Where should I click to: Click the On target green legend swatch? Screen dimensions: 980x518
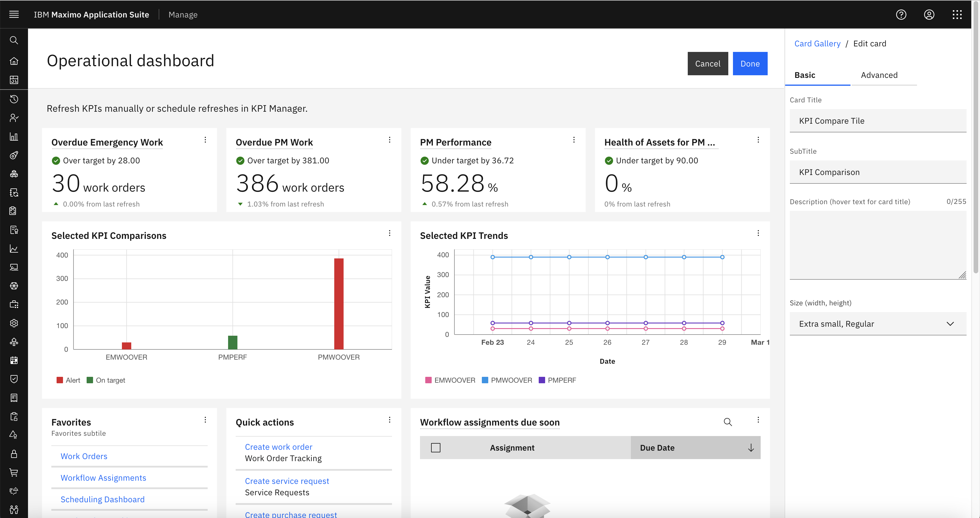click(x=90, y=380)
